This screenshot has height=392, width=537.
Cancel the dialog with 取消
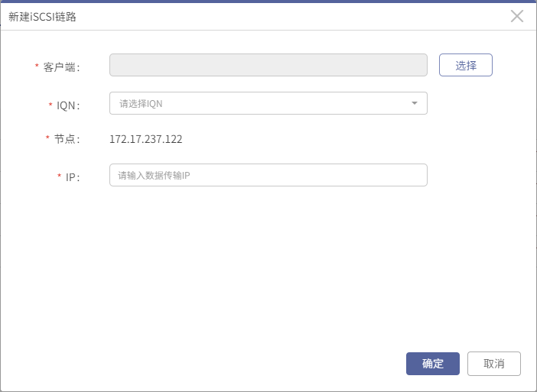(493, 364)
